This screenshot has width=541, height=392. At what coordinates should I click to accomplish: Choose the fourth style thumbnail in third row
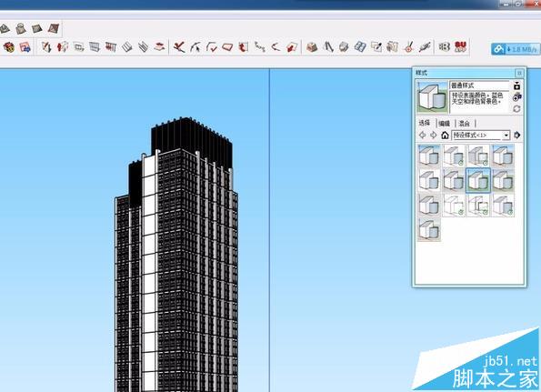[503, 205]
